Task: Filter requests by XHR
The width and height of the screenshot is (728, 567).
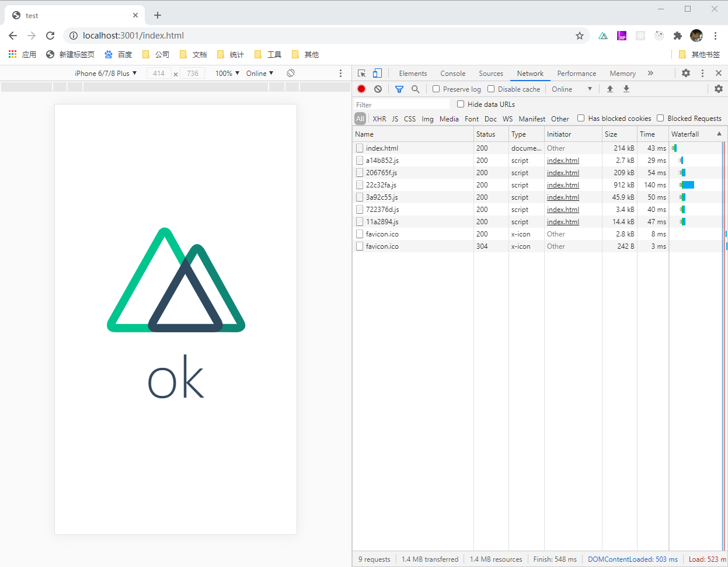Action: click(x=379, y=119)
